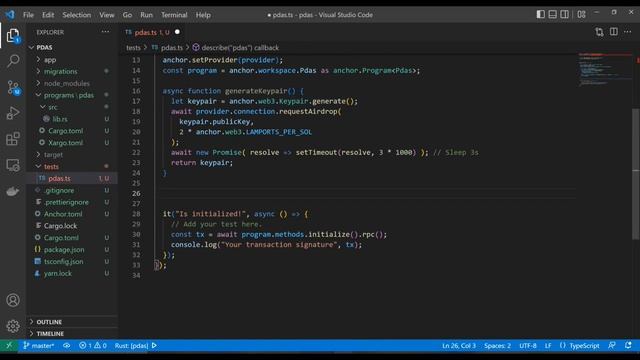The image size is (640, 360).
Task: Open the Accounts menu
Action: [13, 300]
